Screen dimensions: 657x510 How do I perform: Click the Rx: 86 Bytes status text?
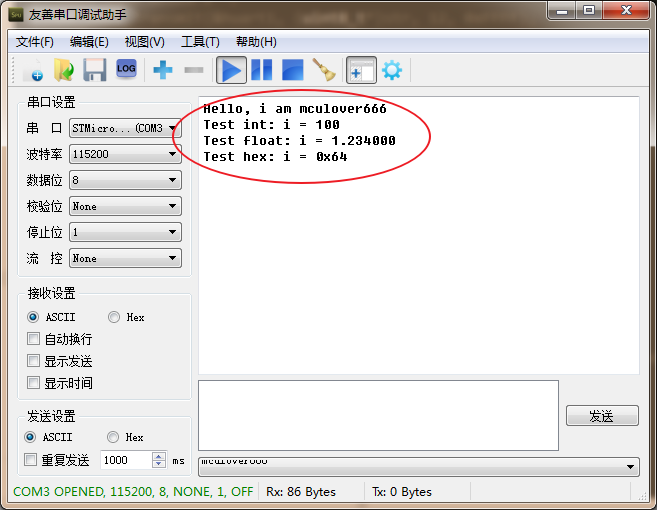click(x=301, y=492)
